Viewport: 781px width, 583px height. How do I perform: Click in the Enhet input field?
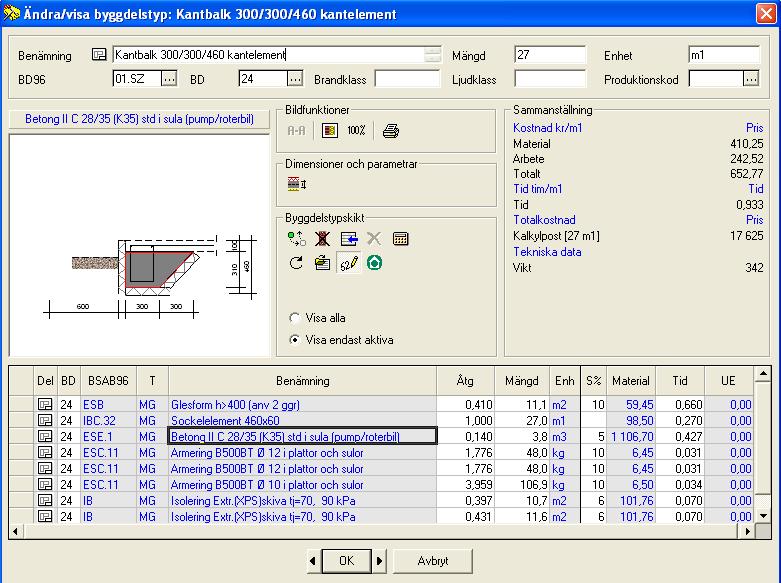pyautogui.click(x=724, y=55)
